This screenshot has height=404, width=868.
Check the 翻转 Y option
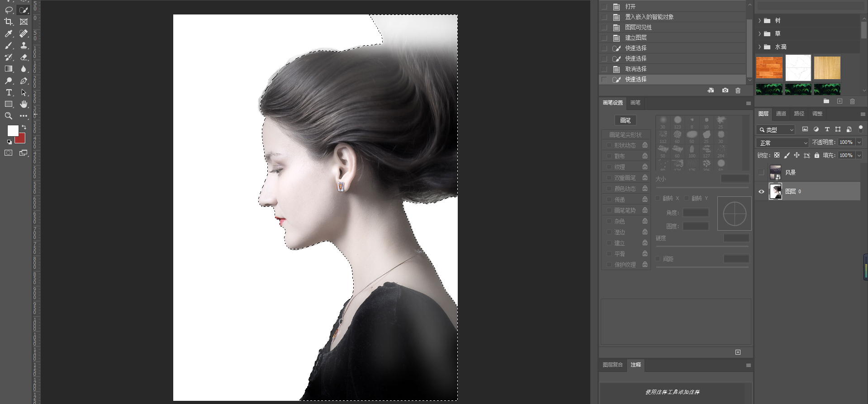click(687, 198)
